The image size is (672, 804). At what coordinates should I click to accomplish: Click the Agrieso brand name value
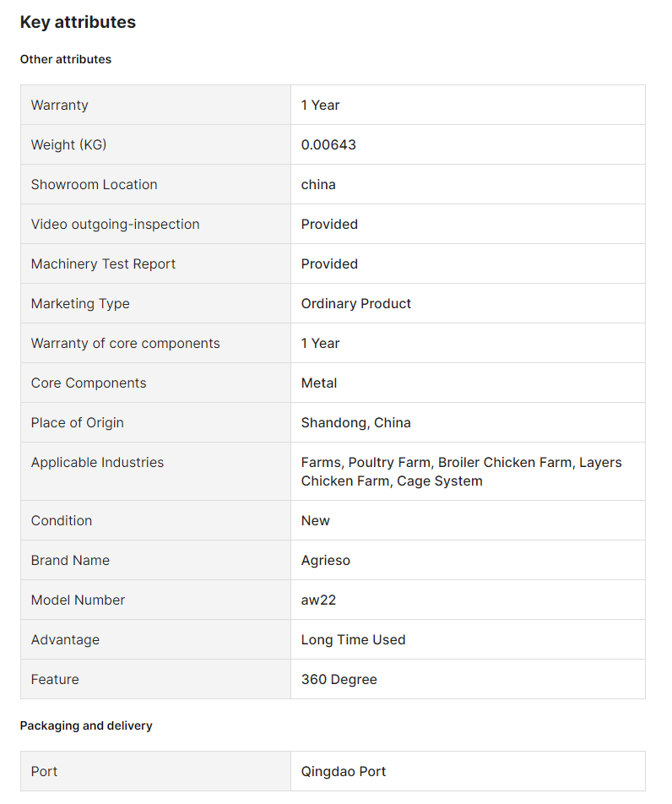coord(326,561)
